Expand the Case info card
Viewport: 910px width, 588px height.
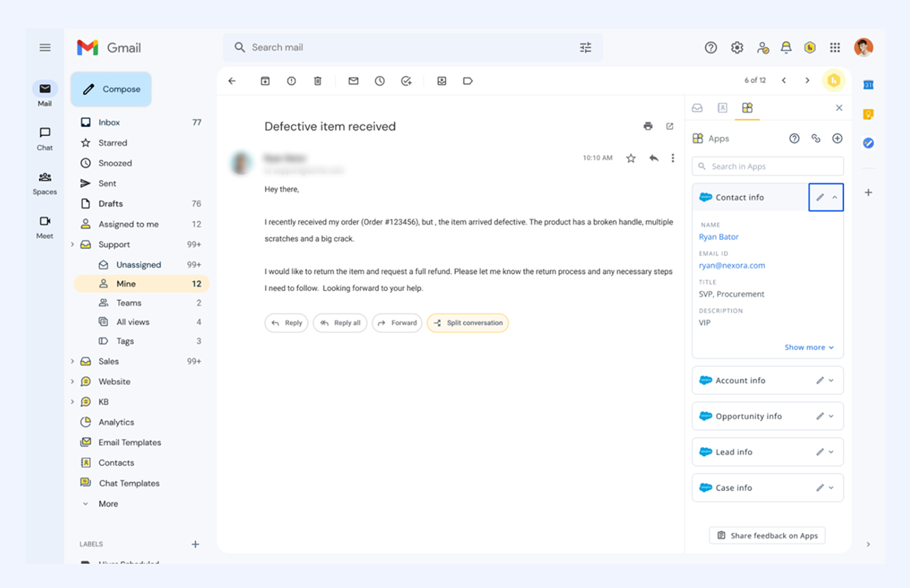[x=831, y=488]
